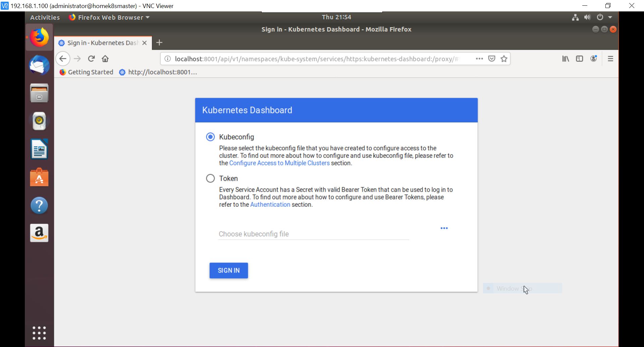Close the Kubernetes Dashboard tab
Screen dimensions: 644x347
pos(145,43)
